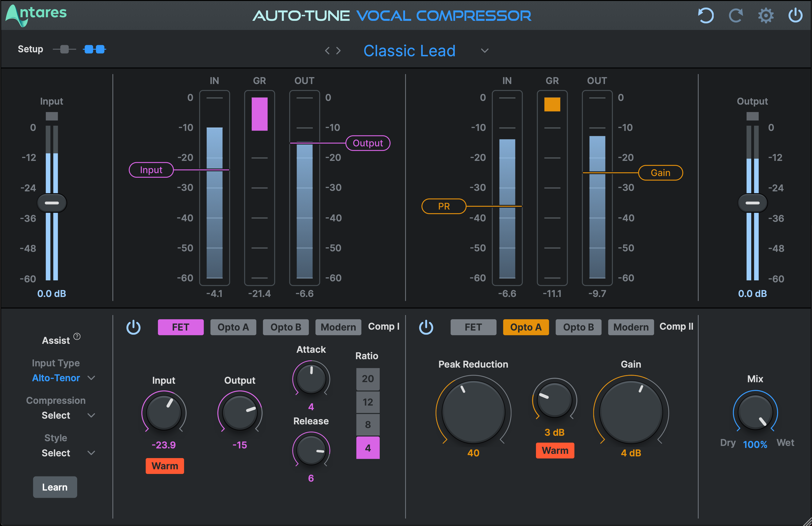This screenshot has width=812, height=526.
Task: Select Modern mode for Comp II
Action: click(x=631, y=327)
